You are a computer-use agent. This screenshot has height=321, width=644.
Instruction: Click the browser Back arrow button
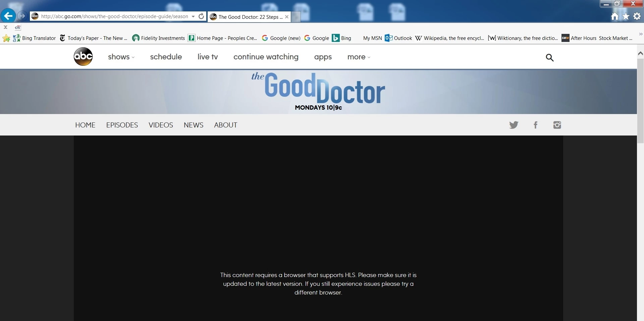tap(8, 15)
